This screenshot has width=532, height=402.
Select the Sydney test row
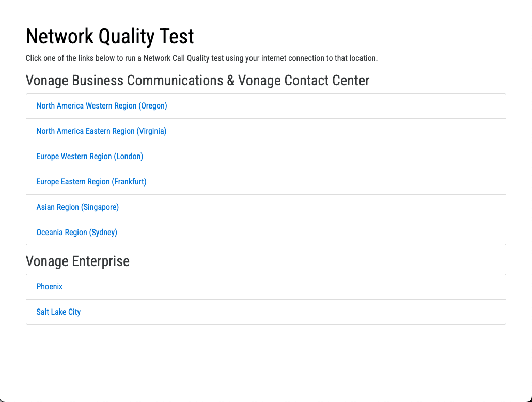[265, 232]
